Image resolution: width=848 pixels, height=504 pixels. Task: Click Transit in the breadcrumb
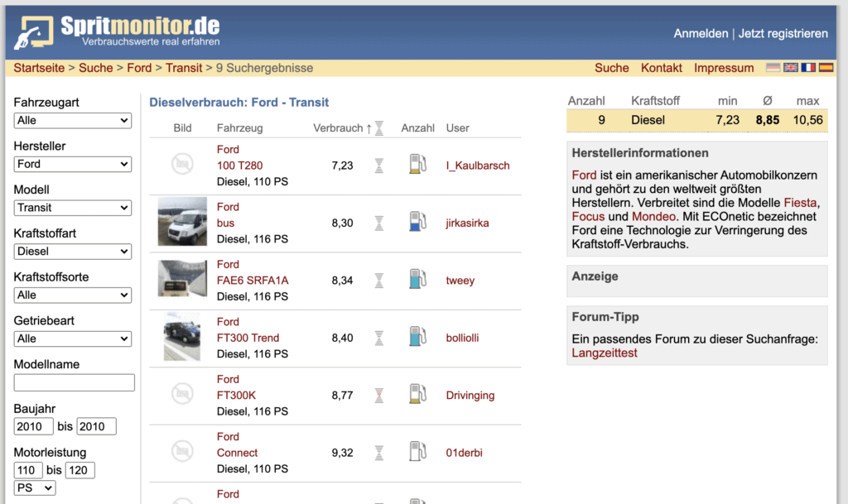point(184,68)
